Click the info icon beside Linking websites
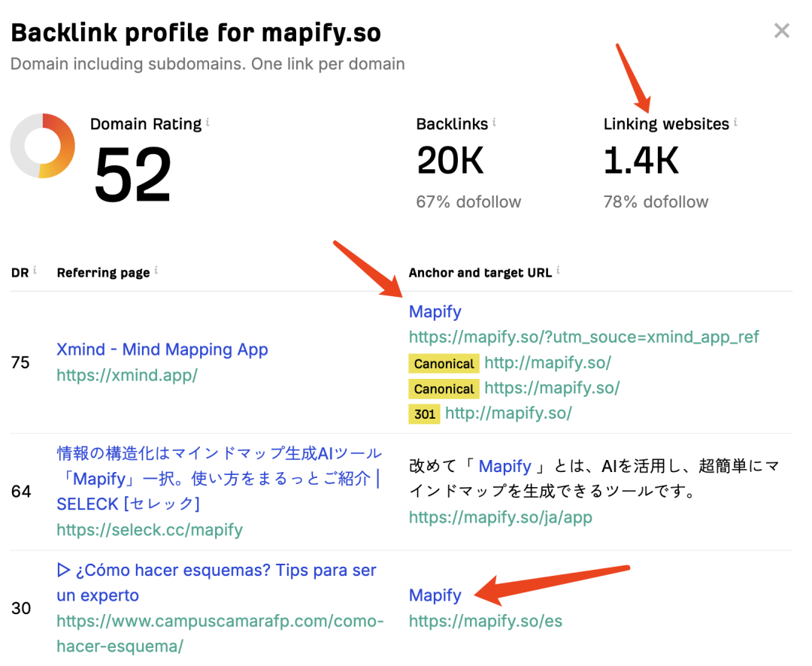The image size is (812, 666). point(735,123)
